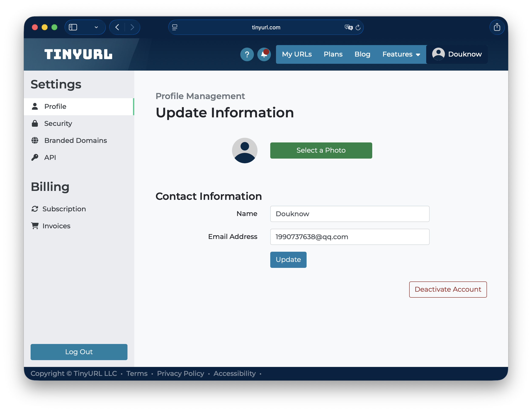Click the profile avatar placeholder image
The height and width of the screenshot is (412, 532).
[245, 151]
